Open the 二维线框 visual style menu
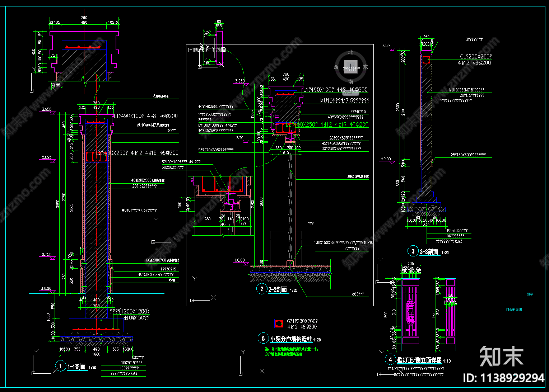549x392 pixels. (x=215, y=50)
